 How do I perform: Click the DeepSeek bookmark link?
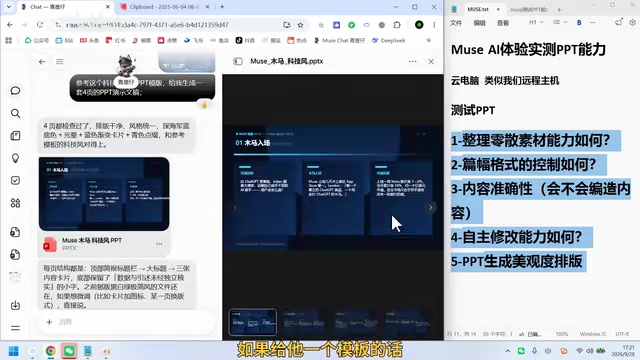388,40
